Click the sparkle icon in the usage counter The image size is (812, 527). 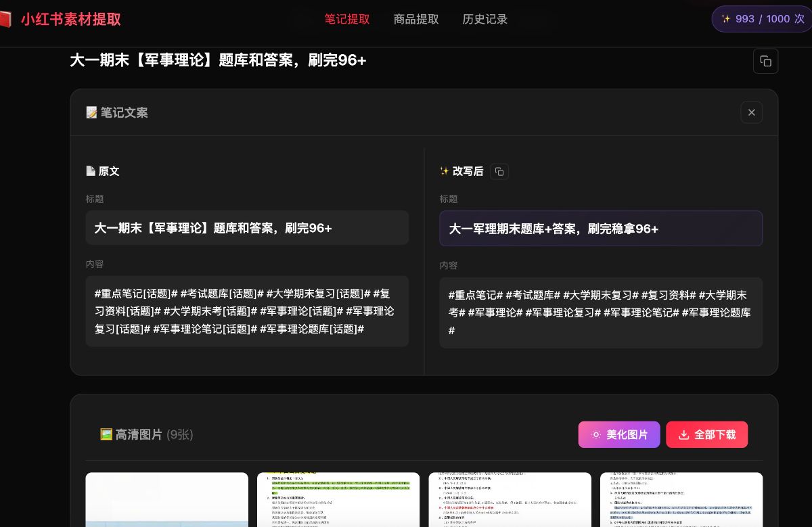(x=727, y=19)
